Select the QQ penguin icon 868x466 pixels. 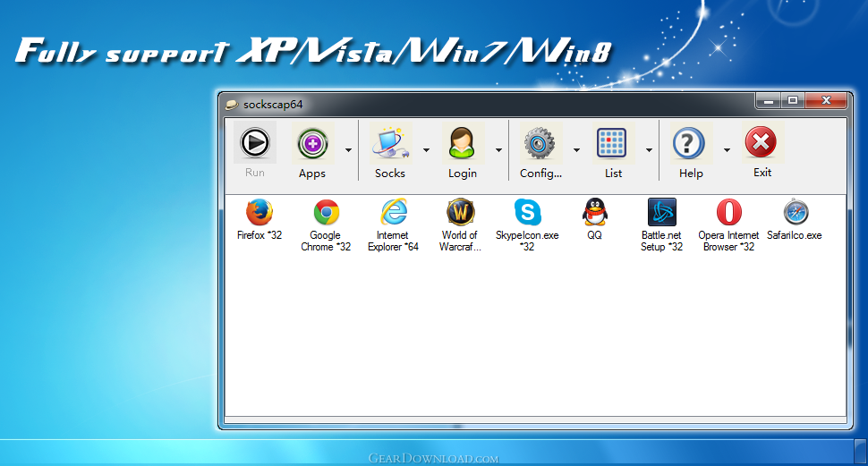pos(594,212)
